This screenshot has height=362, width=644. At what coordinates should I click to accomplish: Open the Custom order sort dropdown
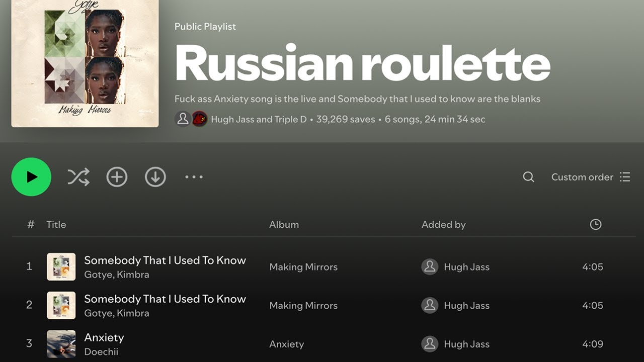[582, 177]
